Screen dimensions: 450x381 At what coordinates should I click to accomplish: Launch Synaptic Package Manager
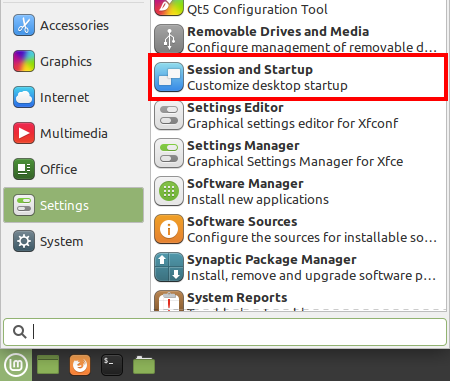pyautogui.click(x=298, y=267)
